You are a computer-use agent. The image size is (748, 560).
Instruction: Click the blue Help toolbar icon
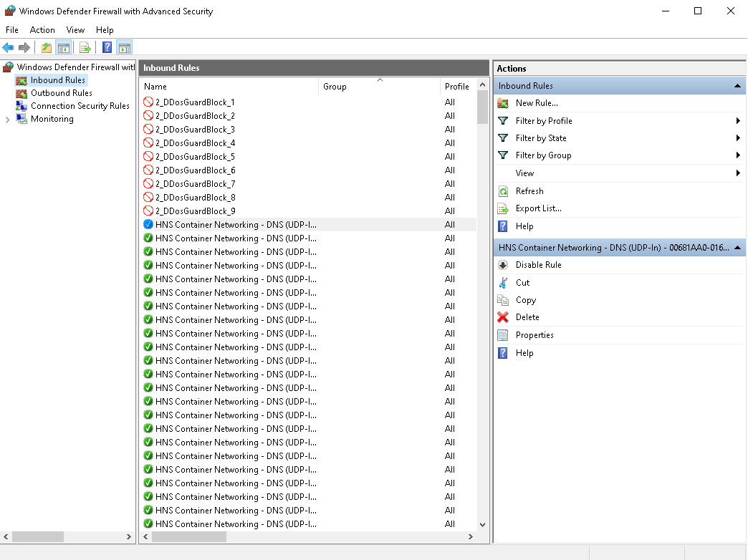(x=107, y=48)
